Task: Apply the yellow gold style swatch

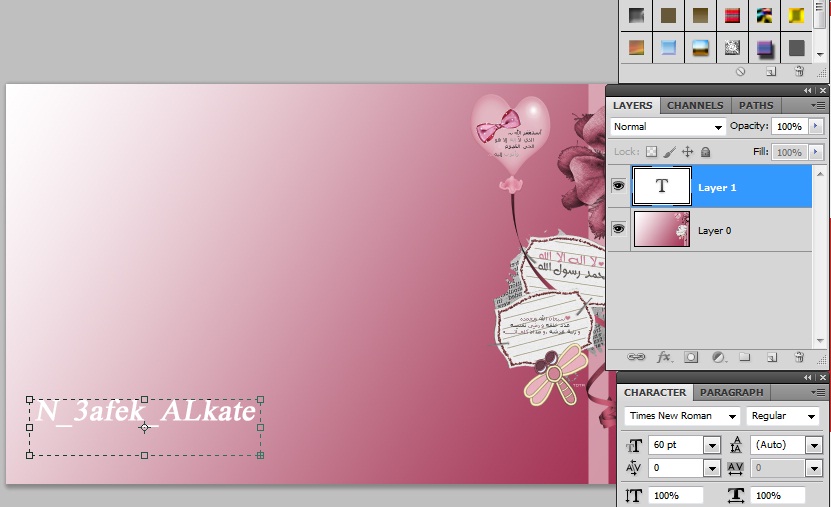Action: pos(796,16)
